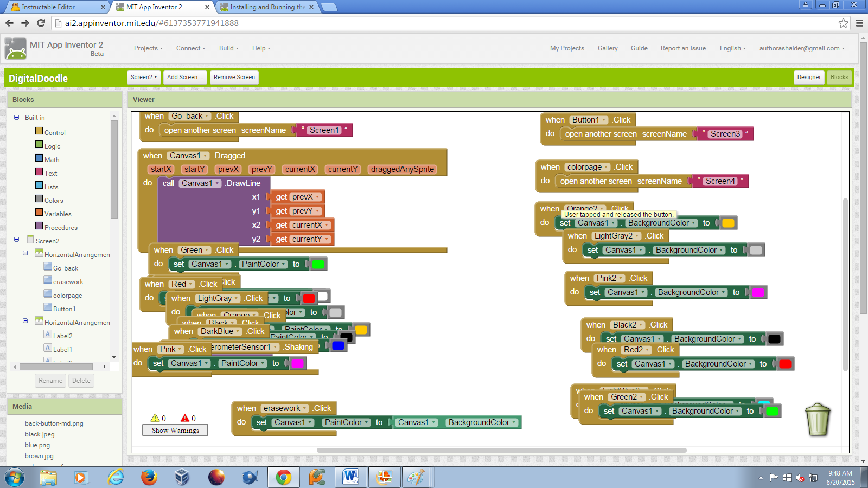Reload the App Inventor page

(41, 23)
